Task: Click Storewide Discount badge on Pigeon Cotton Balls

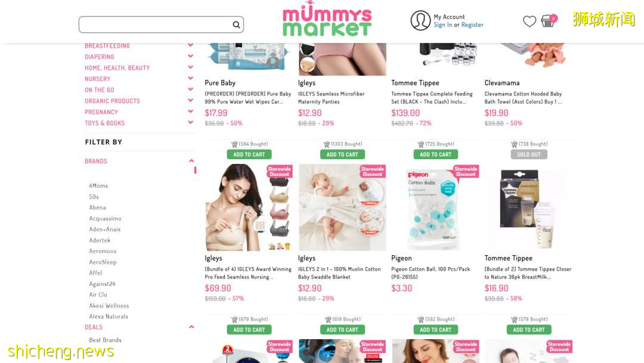Action: 466,172
